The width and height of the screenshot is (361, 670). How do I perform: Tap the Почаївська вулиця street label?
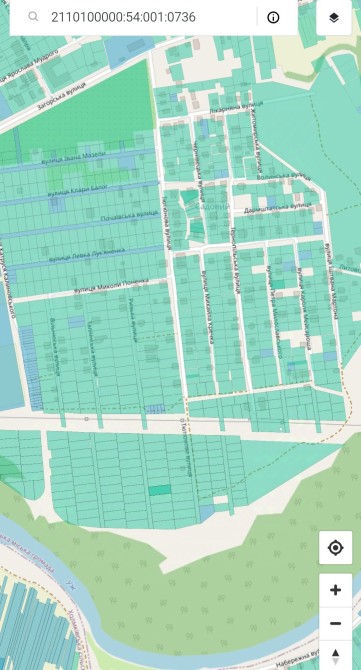coord(129,216)
